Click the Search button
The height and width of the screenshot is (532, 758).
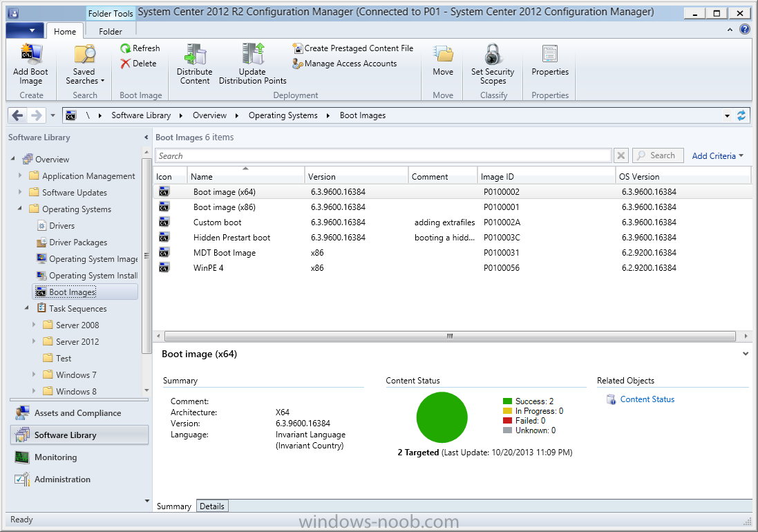657,155
